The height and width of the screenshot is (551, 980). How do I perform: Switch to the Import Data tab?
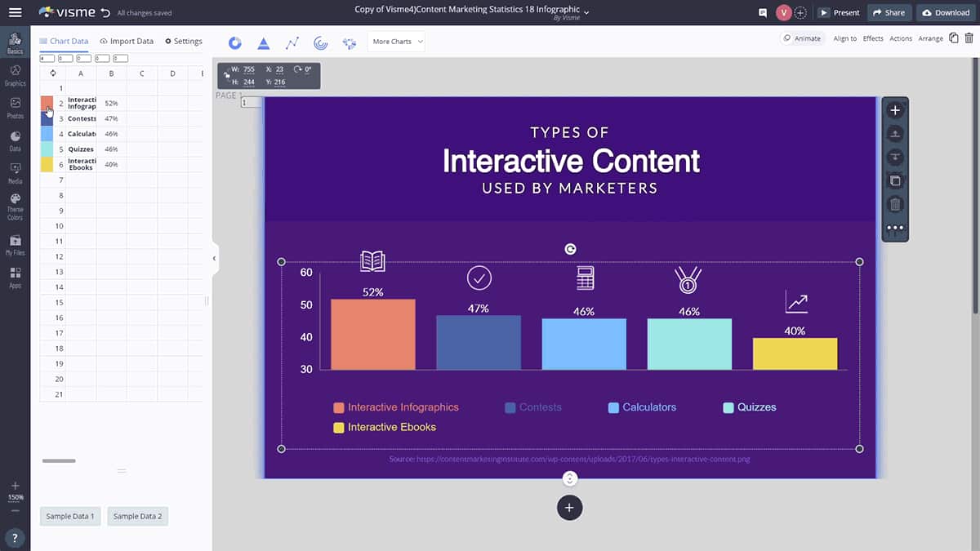(x=127, y=40)
